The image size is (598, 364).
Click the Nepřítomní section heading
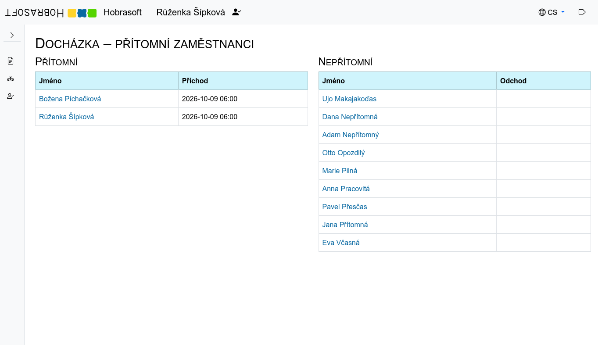(x=345, y=62)
